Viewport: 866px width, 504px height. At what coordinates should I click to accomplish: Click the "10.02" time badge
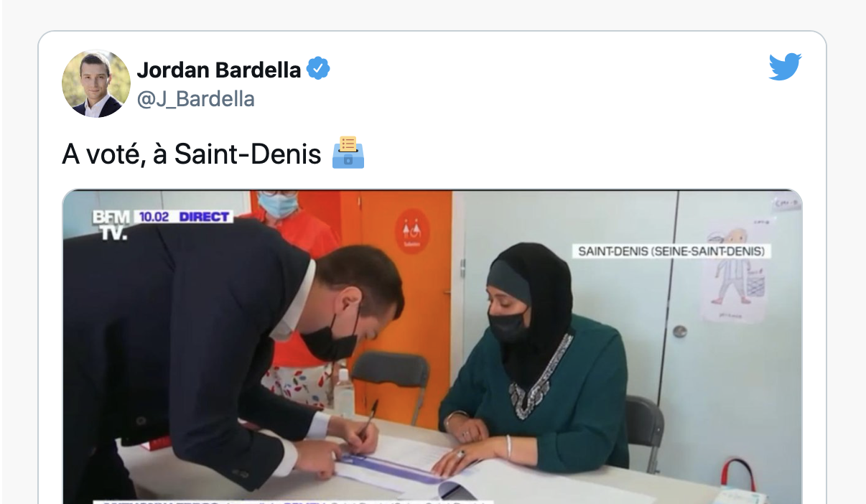[x=153, y=216]
